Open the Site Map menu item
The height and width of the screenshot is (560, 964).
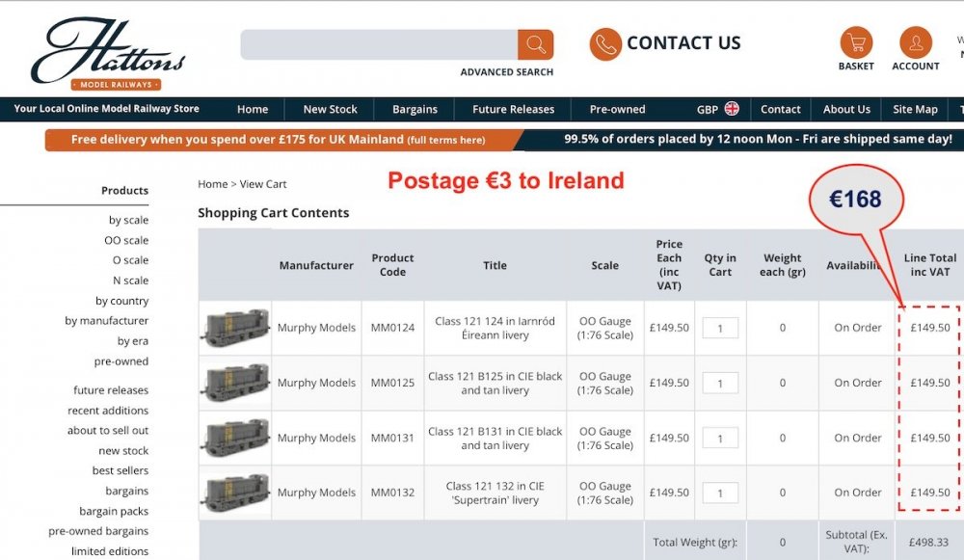[915, 109]
